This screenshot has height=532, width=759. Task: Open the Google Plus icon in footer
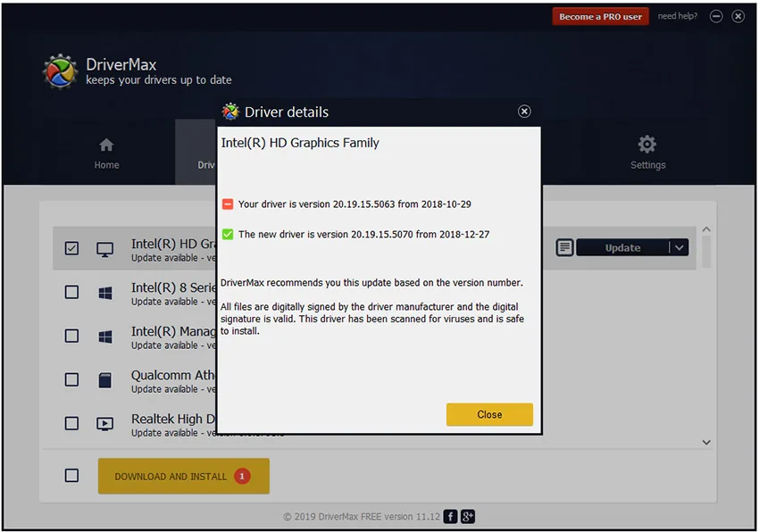pyautogui.click(x=468, y=517)
